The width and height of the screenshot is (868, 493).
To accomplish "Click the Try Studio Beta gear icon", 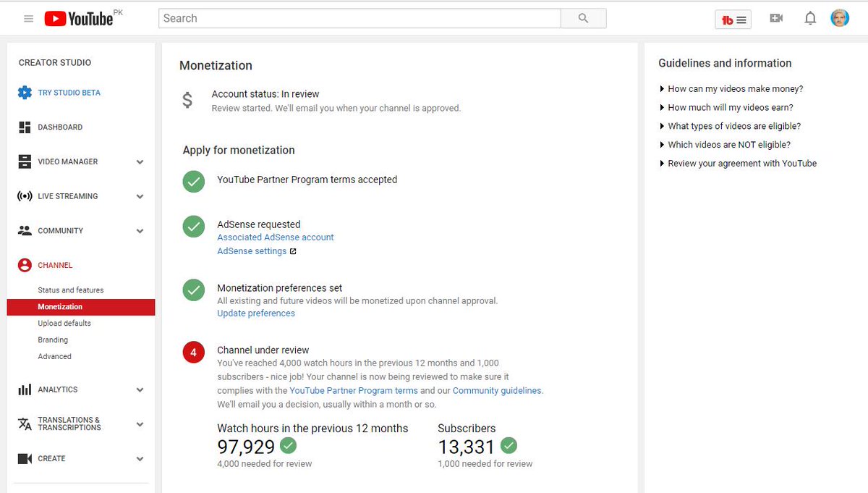I will [x=25, y=93].
